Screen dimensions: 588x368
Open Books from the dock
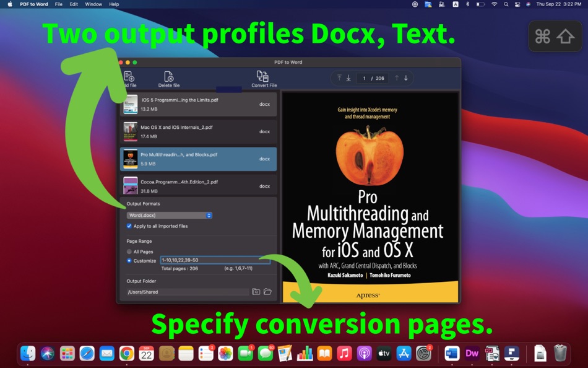(x=325, y=353)
